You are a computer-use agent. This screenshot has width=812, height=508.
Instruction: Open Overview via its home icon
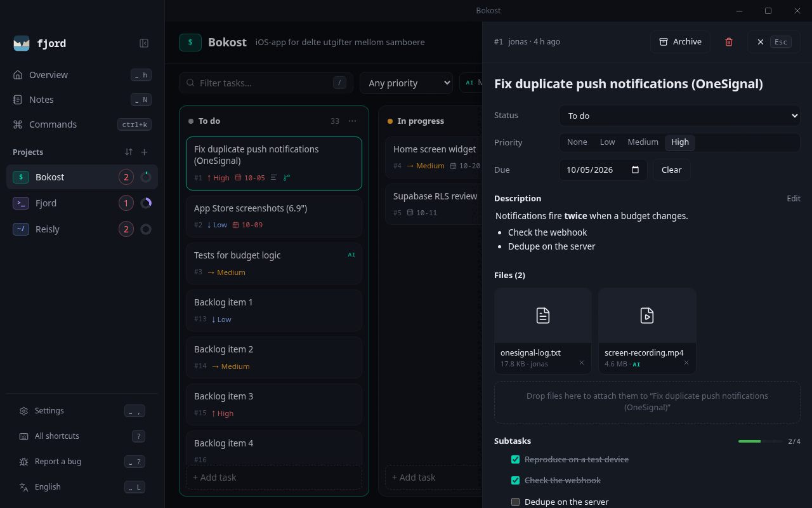coord(18,75)
